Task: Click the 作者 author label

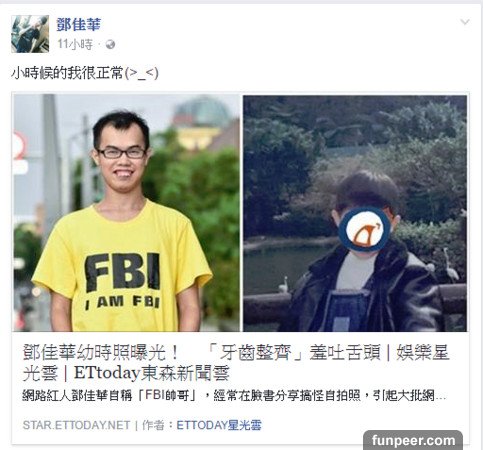Action: click(153, 425)
